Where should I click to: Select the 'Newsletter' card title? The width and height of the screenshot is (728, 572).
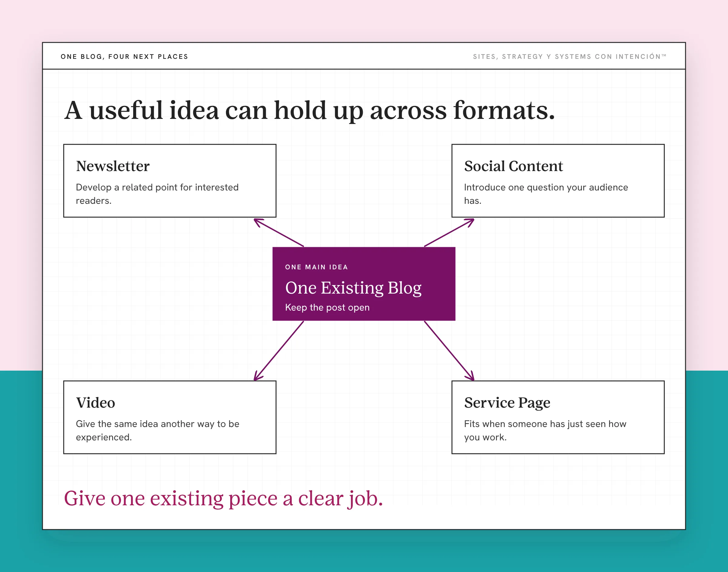[113, 166]
